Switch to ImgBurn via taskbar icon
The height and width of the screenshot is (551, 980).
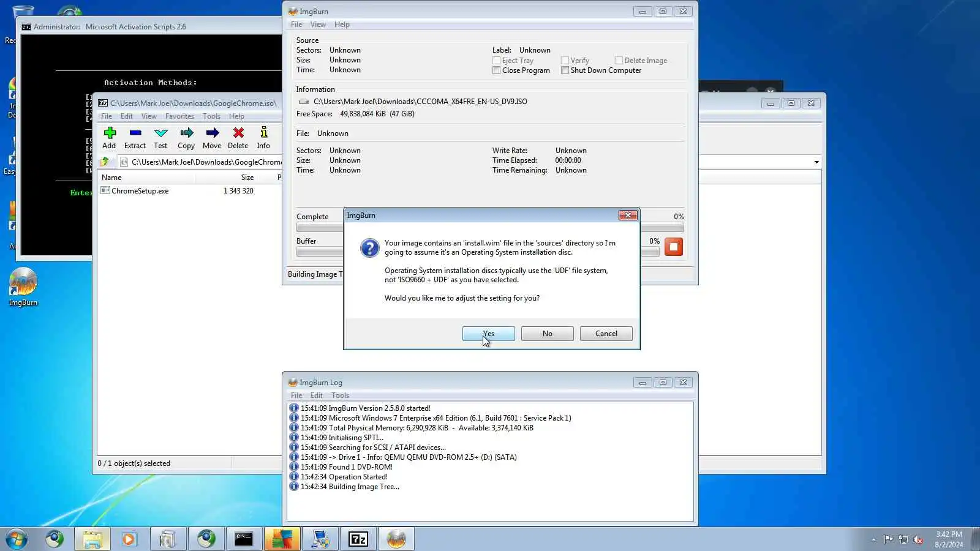tap(396, 539)
